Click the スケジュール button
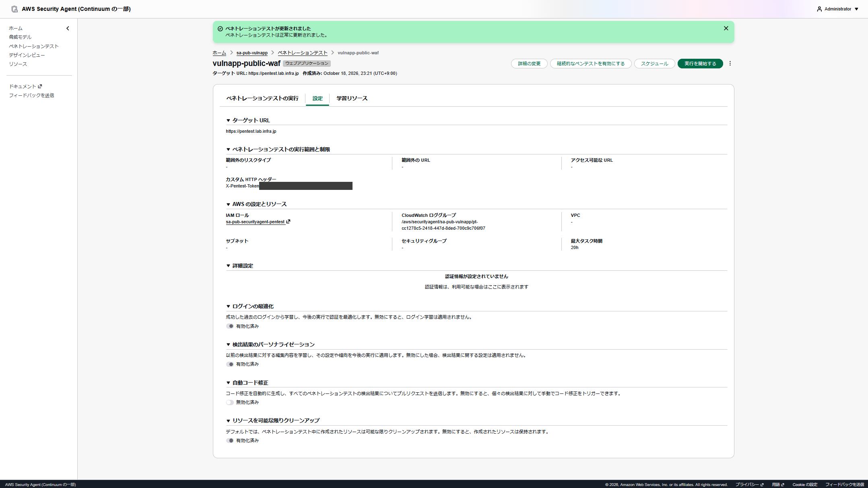Screen dimensions: 868x488 pyautogui.click(x=654, y=64)
